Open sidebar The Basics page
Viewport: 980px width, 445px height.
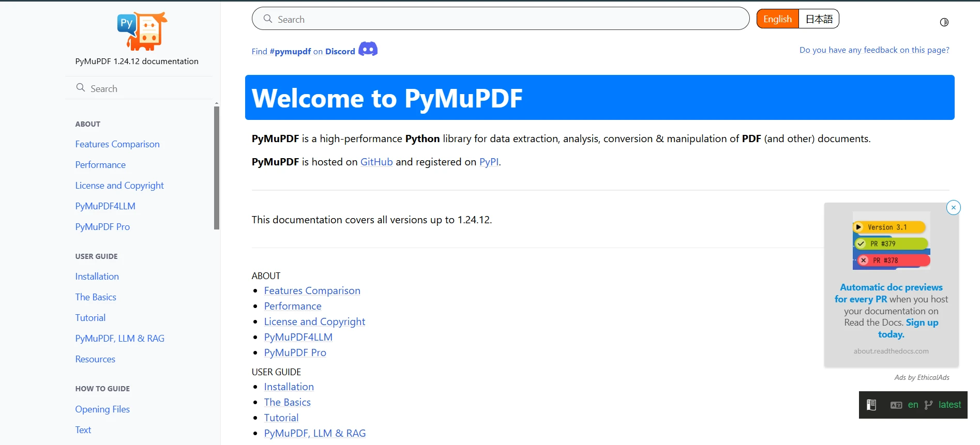(96, 297)
